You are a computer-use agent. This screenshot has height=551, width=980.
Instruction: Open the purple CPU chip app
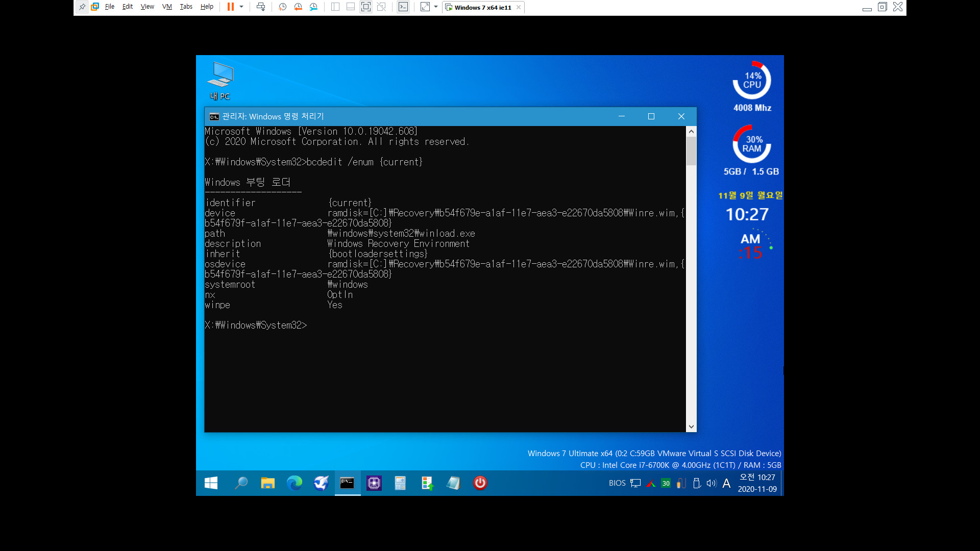(374, 483)
